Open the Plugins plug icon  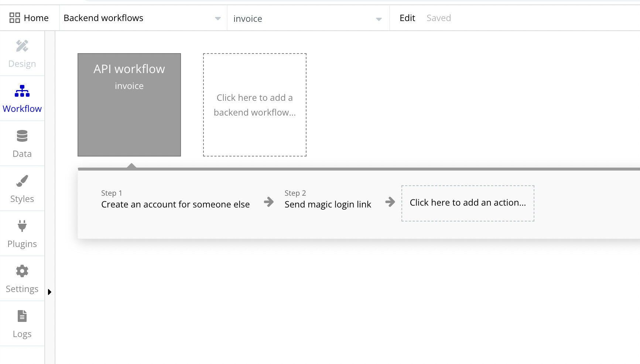pos(22,226)
